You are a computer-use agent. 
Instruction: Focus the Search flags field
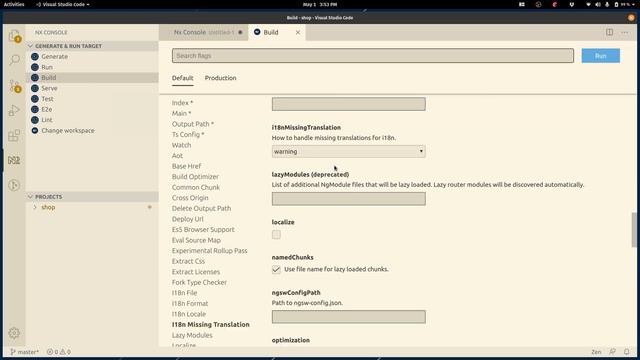(x=373, y=56)
